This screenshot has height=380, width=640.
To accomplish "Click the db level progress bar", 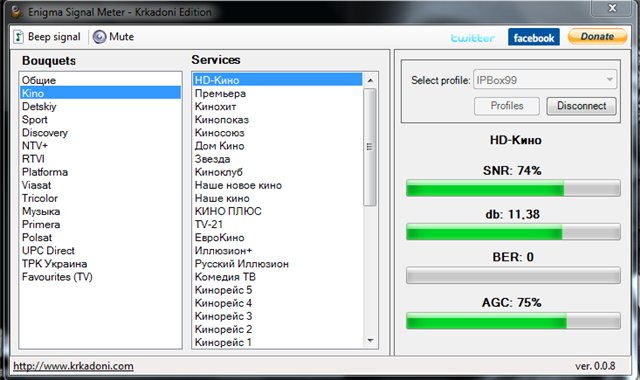I will click(513, 231).
